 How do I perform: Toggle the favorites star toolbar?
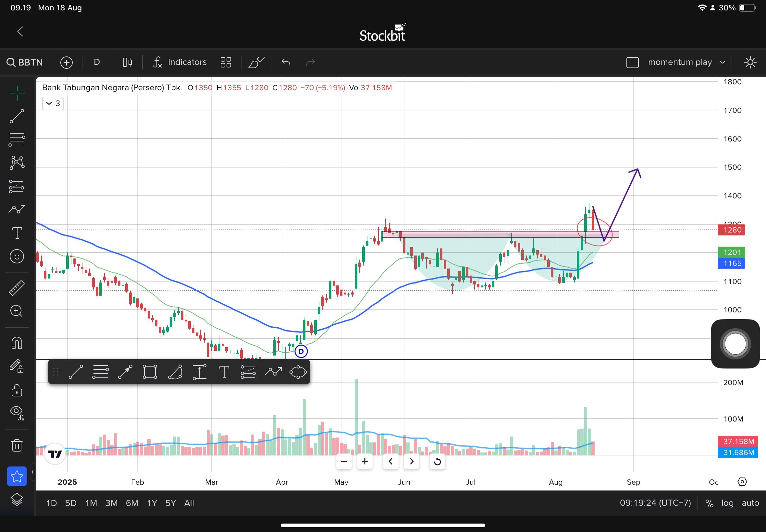[x=17, y=476]
